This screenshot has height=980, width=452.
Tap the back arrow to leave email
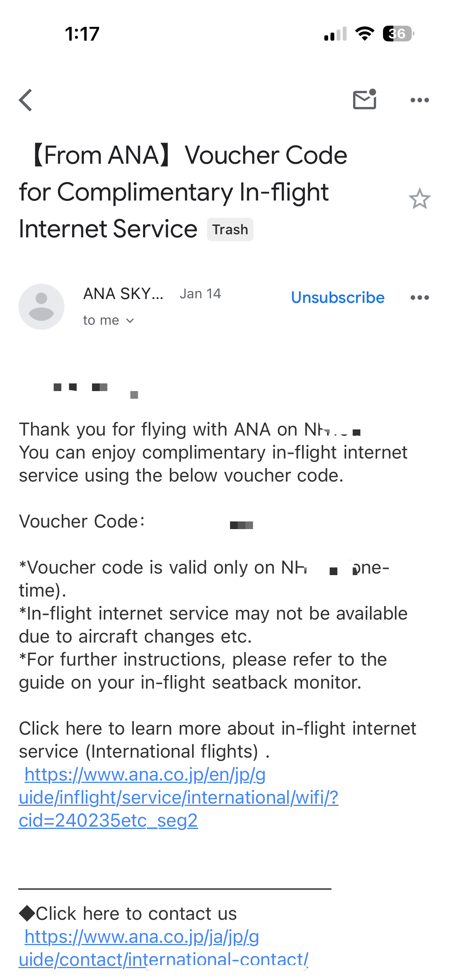(26, 100)
